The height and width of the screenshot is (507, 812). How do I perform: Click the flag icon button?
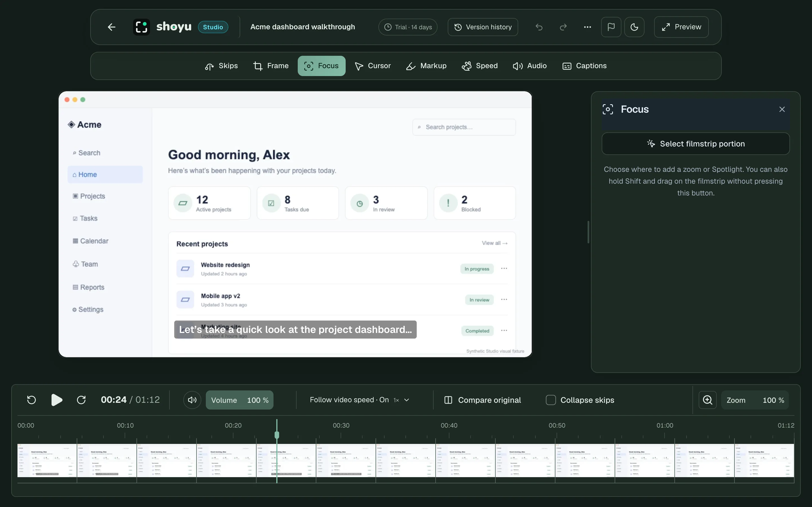click(x=611, y=27)
